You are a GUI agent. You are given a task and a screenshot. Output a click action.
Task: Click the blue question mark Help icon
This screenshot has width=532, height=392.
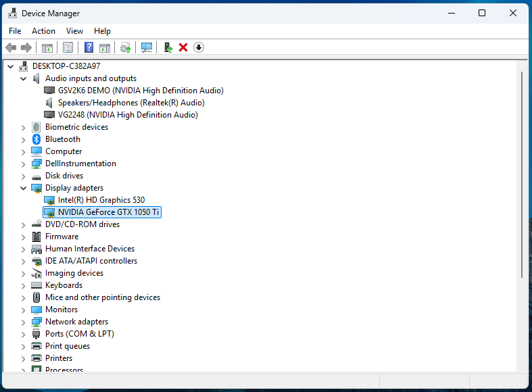(x=89, y=47)
